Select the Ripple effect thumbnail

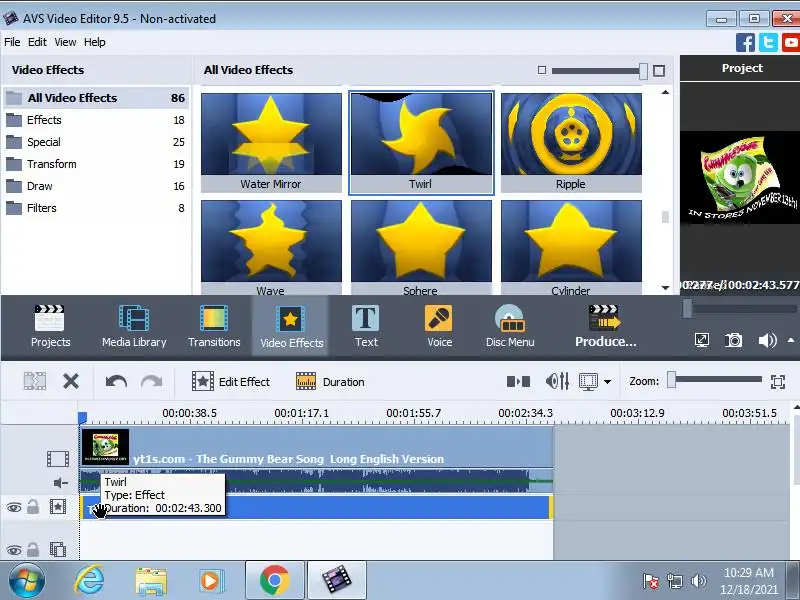click(571, 142)
